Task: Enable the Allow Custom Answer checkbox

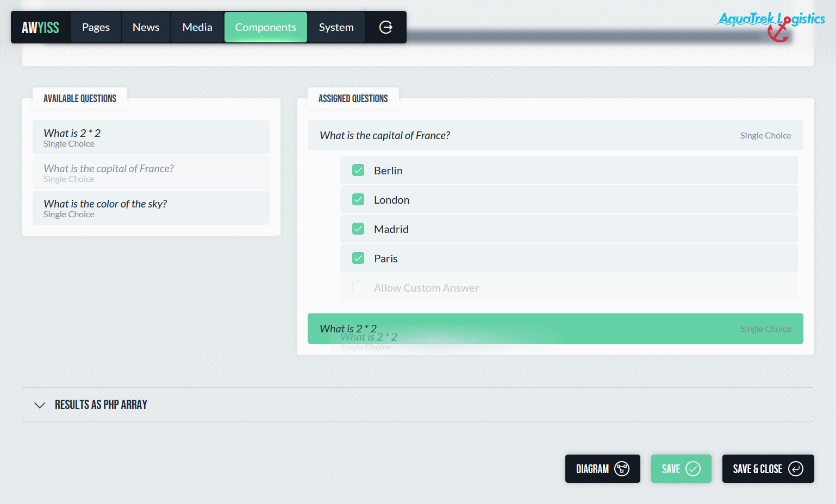Action: (358, 288)
